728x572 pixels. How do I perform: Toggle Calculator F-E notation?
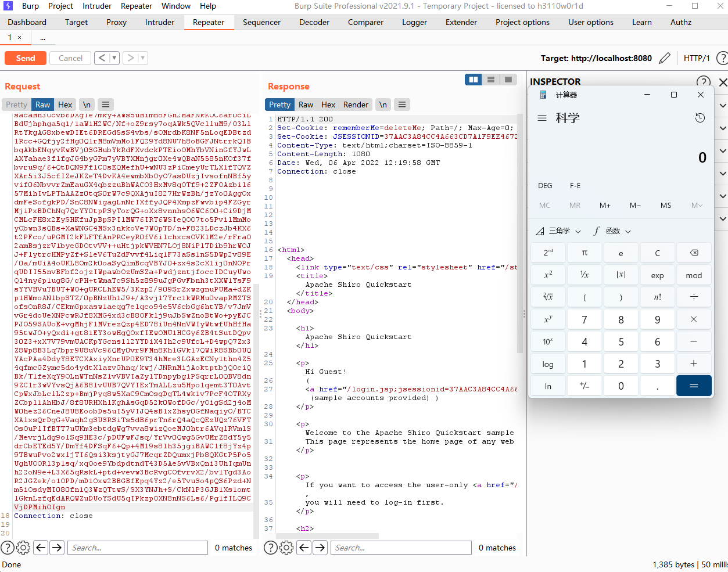[575, 185]
